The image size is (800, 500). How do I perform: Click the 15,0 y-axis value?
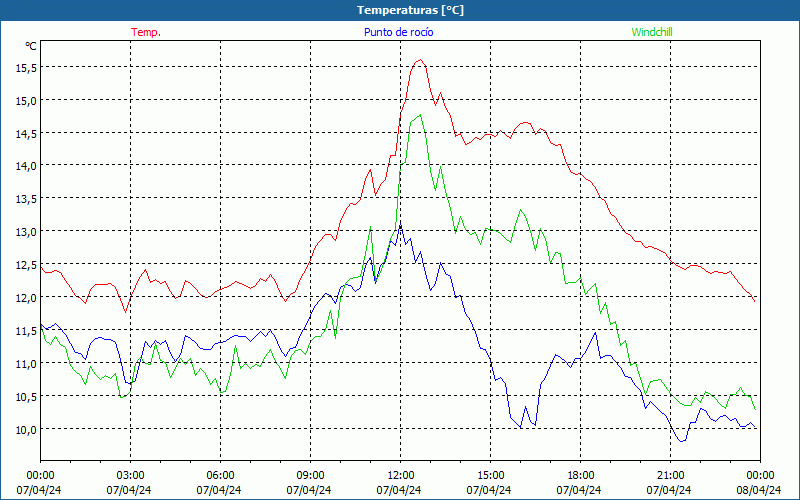coord(26,101)
